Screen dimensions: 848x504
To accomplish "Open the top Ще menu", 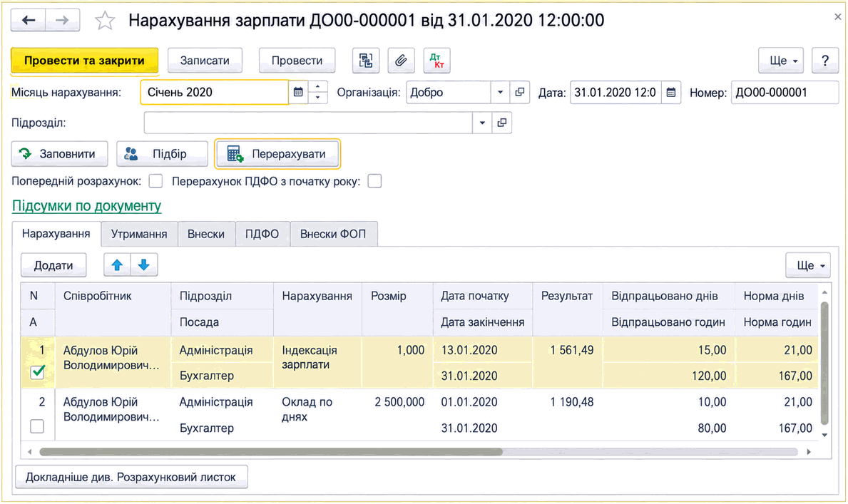I will 781,61.
